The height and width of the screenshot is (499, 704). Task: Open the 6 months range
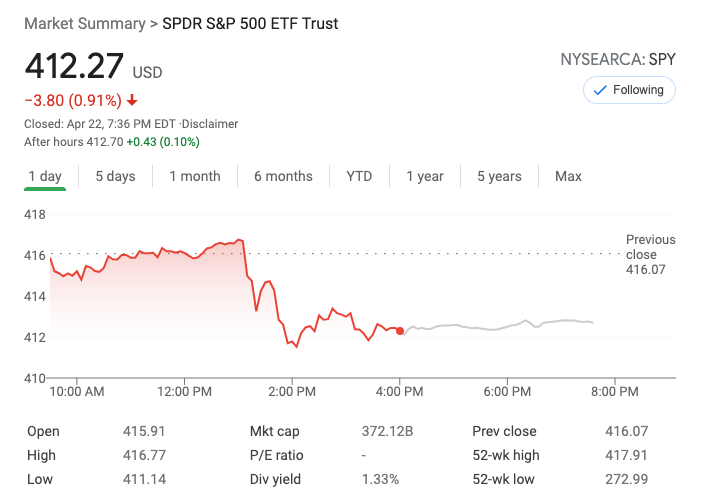pyautogui.click(x=283, y=176)
